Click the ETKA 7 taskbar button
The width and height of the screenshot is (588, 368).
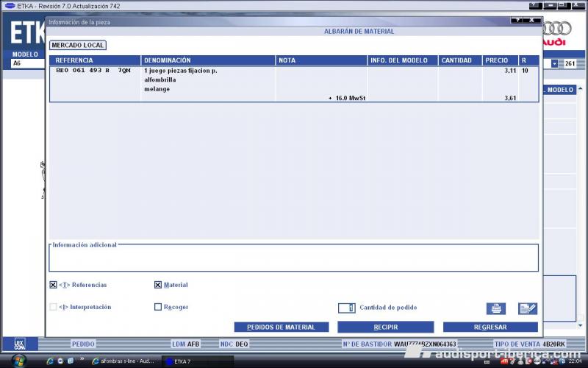tap(198, 361)
